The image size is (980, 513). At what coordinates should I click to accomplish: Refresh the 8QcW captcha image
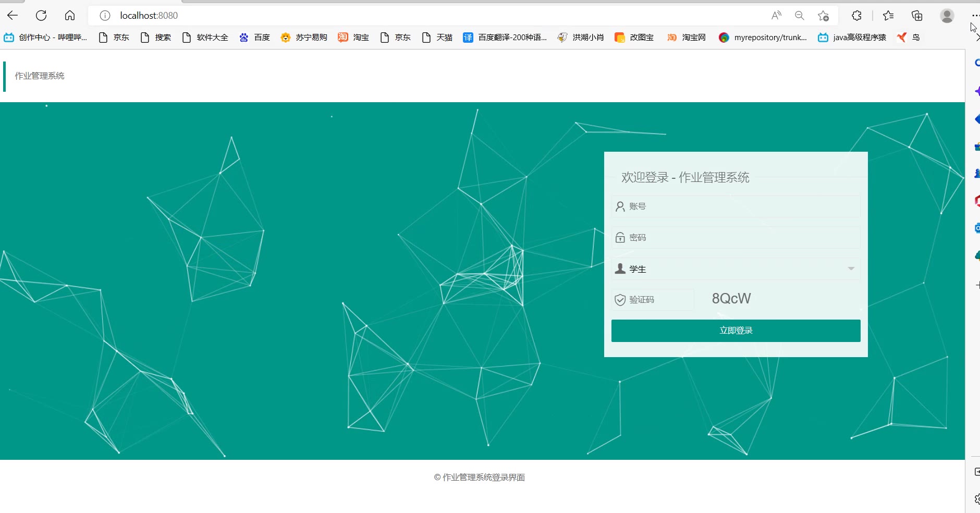731,299
